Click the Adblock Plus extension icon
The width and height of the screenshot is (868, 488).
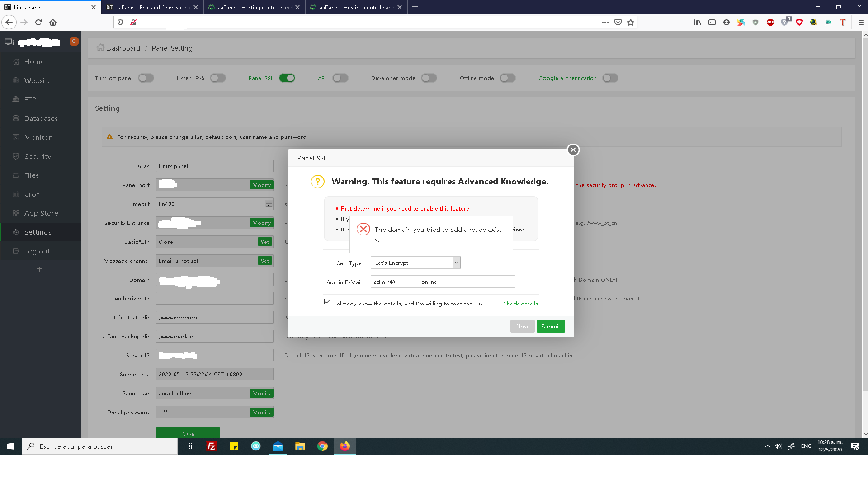click(x=770, y=22)
